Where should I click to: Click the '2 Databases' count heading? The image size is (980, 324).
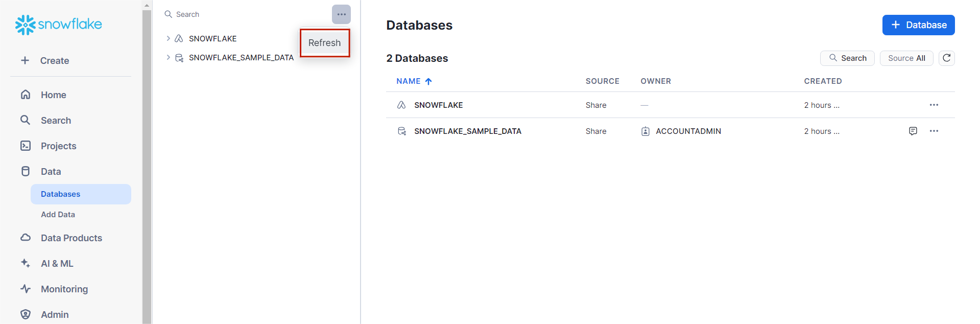coord(417,58)
